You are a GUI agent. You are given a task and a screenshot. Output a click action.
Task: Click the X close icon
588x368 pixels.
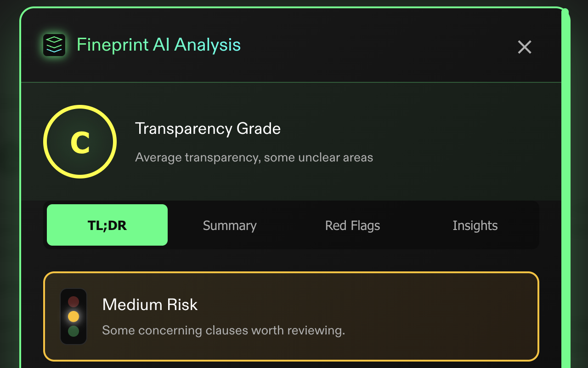coord(525,47)
